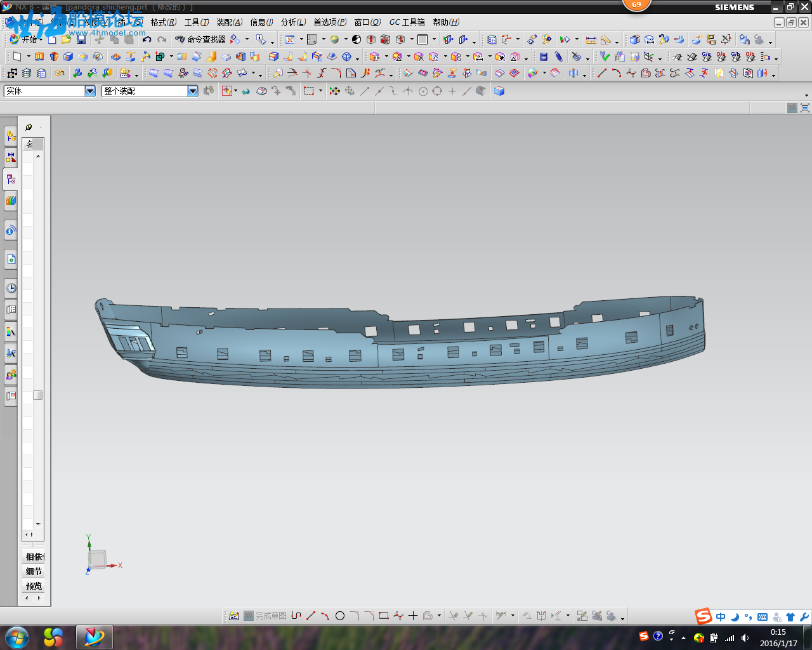
Task: Toggle the arc center snap icon
Action: coord(423,91)
